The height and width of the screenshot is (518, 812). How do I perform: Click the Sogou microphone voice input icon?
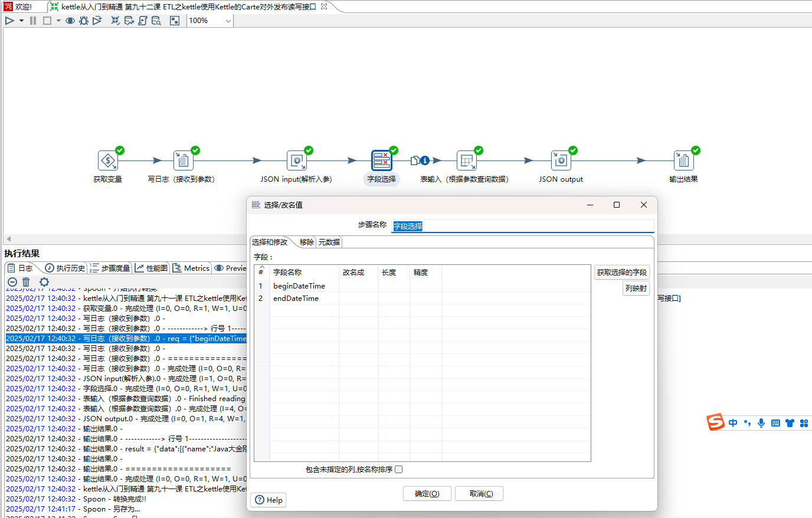point(761,423)
